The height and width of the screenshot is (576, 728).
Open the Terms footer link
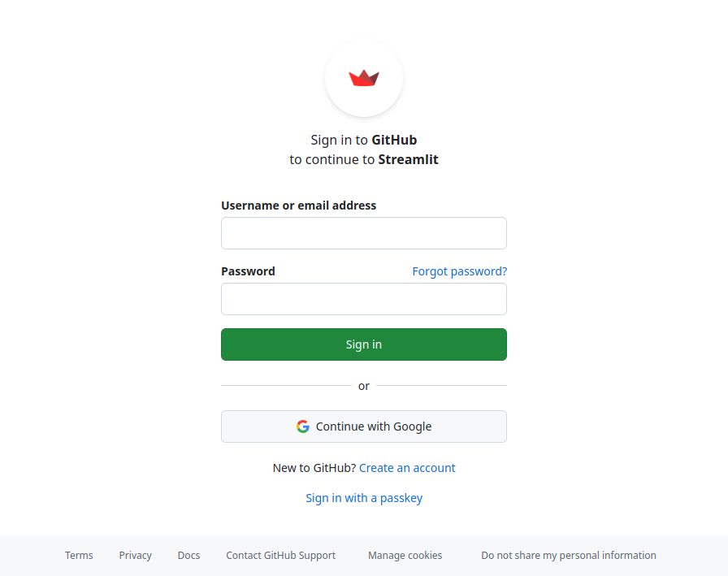(79, 556)
